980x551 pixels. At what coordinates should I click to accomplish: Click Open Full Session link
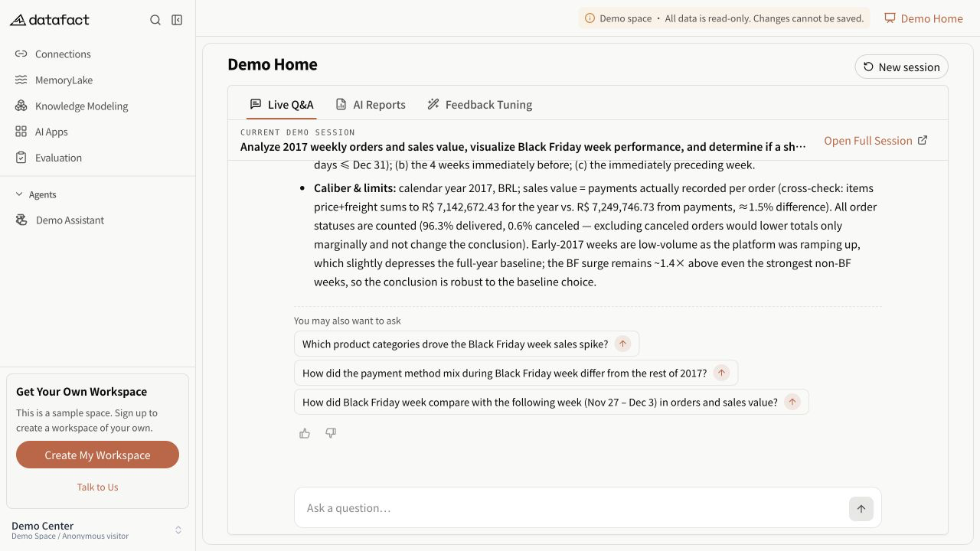point(876,141)
